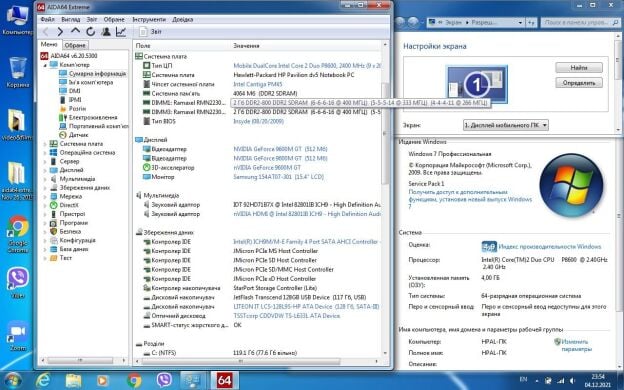
Task: Select Розгін tree item
Action: pos(72,109)
